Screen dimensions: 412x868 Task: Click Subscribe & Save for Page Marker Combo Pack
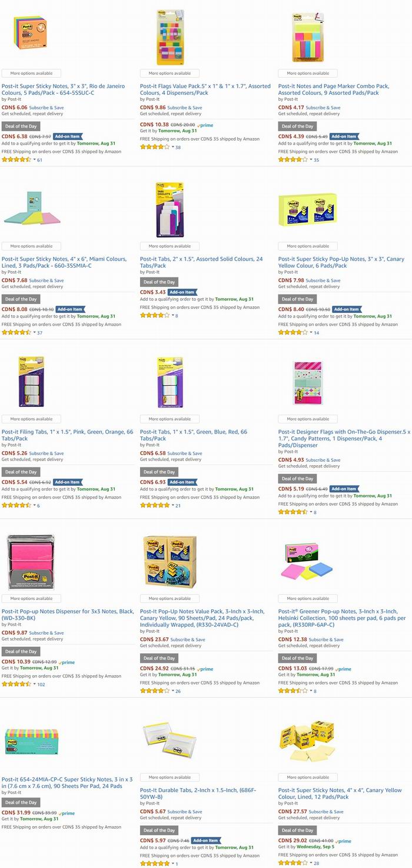[x=323, y=108]
